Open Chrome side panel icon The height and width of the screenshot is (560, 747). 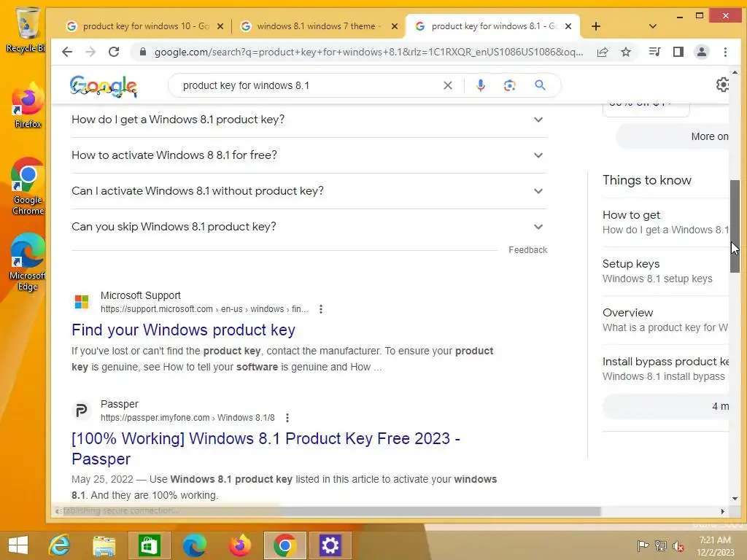(x=678, y=52)
